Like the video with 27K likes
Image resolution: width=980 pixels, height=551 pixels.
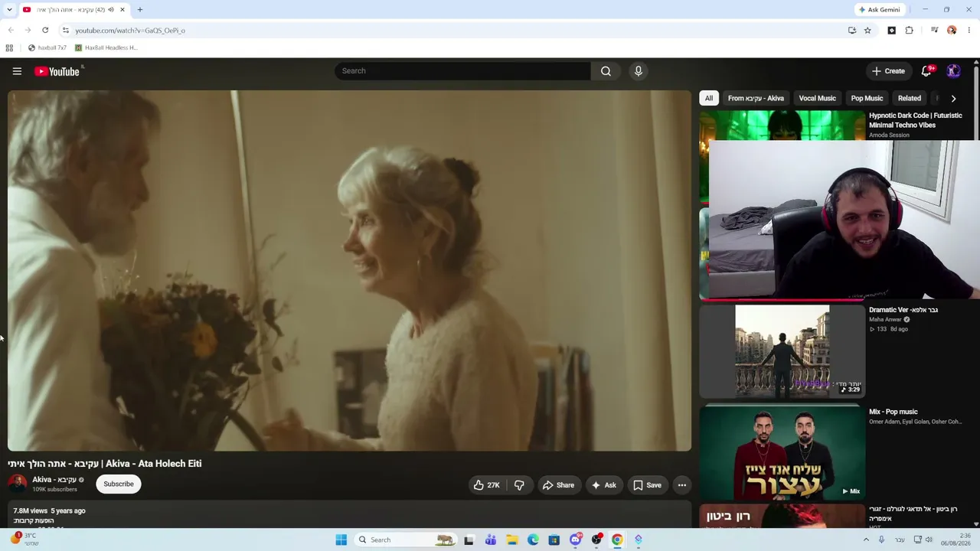[486, 485]
